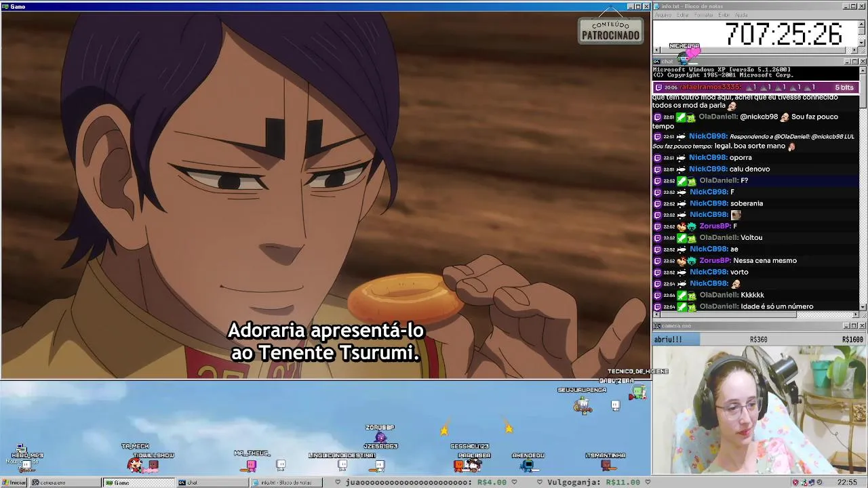Click right arrow of Notepad horizontal scrollbar

[x=856, y=51]
